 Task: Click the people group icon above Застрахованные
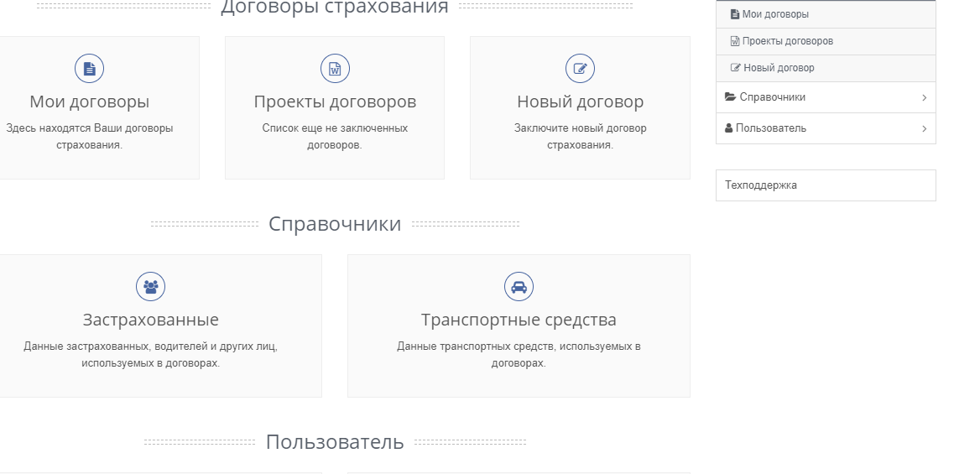(151, 286)
